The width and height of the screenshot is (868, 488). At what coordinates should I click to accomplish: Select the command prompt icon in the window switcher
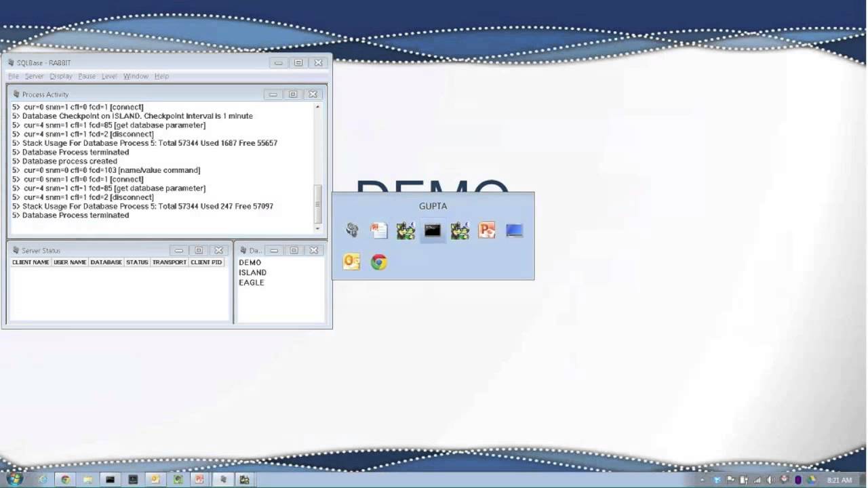tap(433, 230)
